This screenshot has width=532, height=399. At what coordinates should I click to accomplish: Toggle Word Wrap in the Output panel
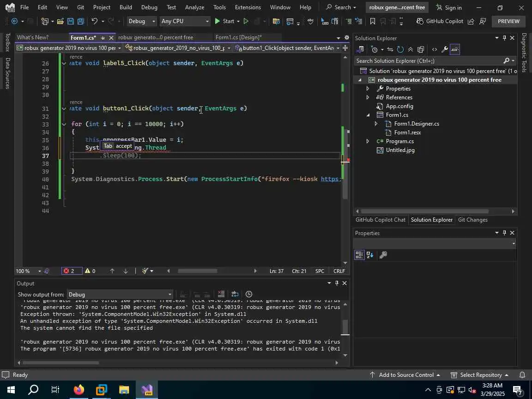click(235, 294)
